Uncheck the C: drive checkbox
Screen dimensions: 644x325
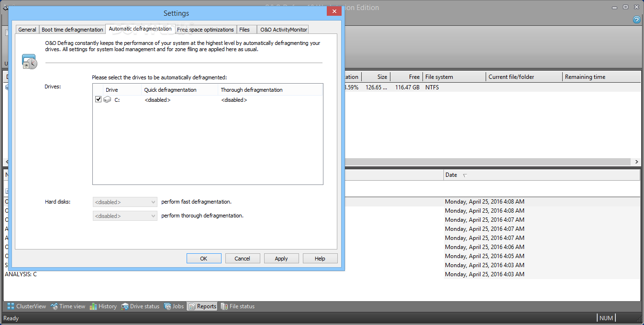tap(99, 99)
